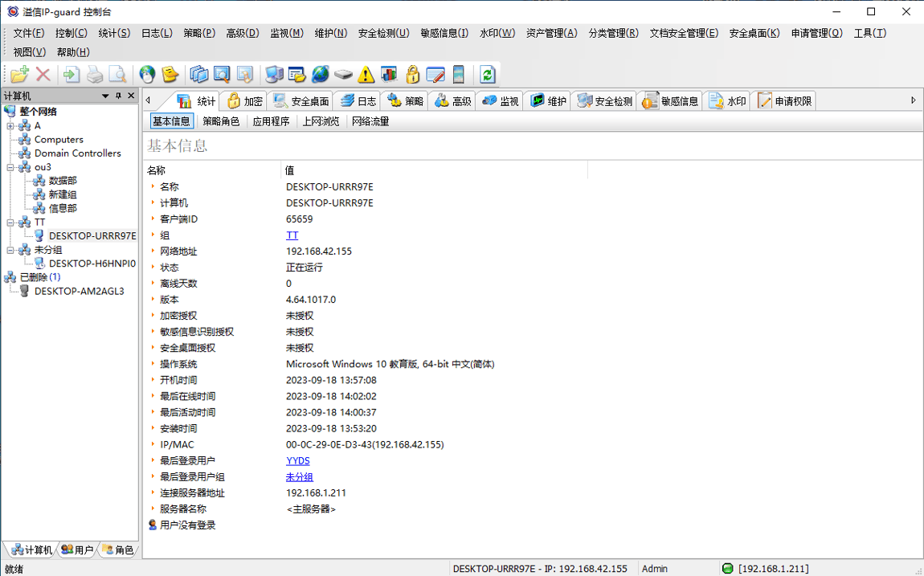Click the yellow warning triangle toolbar icon
This screenshot has height=576, width=924.
366,74
